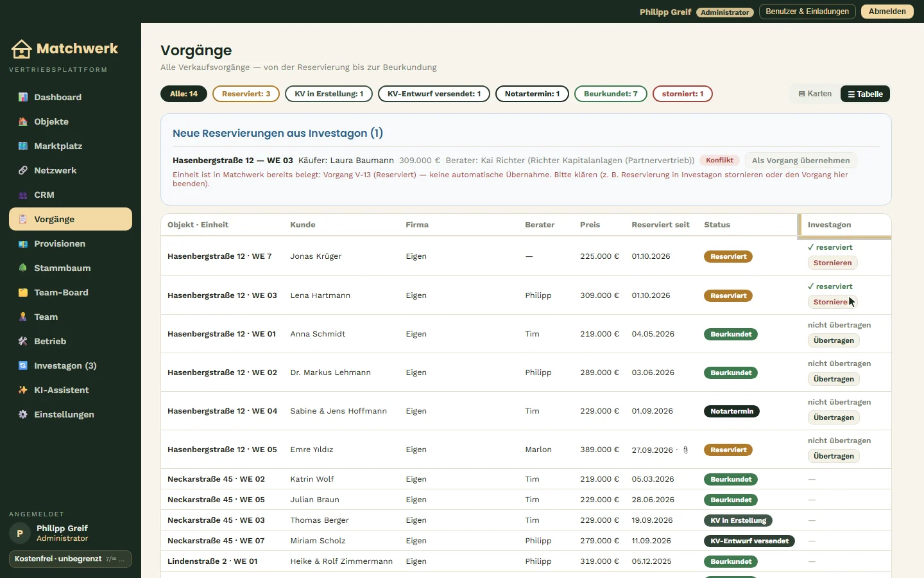Open Dashboard via its sidebar icon
The image size is (924, 578).
tap(23, 97)
